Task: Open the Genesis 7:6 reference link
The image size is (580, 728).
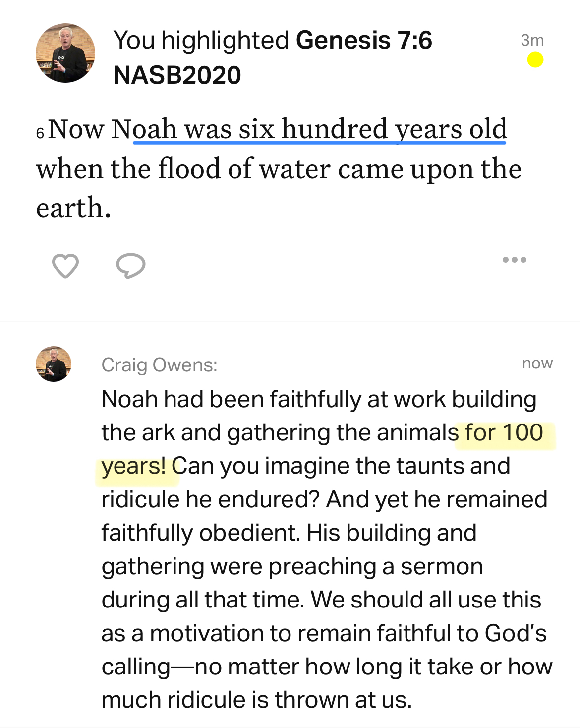Action: pyautogui.click(x=364, y=40)
